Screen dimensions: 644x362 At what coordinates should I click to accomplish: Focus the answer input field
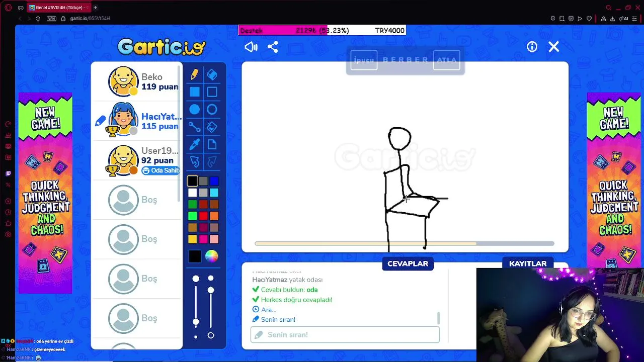[x=345, y=335]
